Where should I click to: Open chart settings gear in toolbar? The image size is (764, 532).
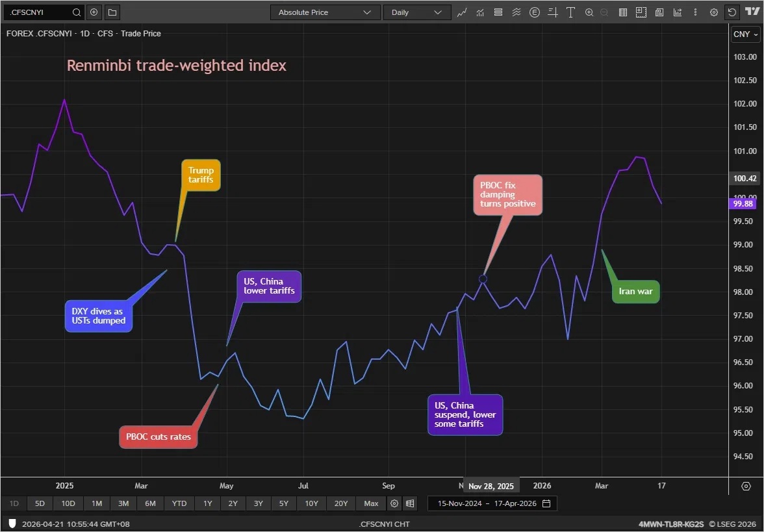point(714,12)
